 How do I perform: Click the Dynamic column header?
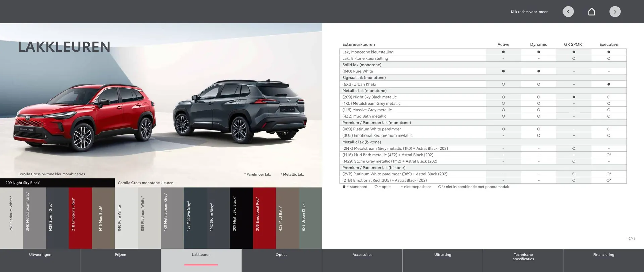pyautogui.click(x=538, y=44)
